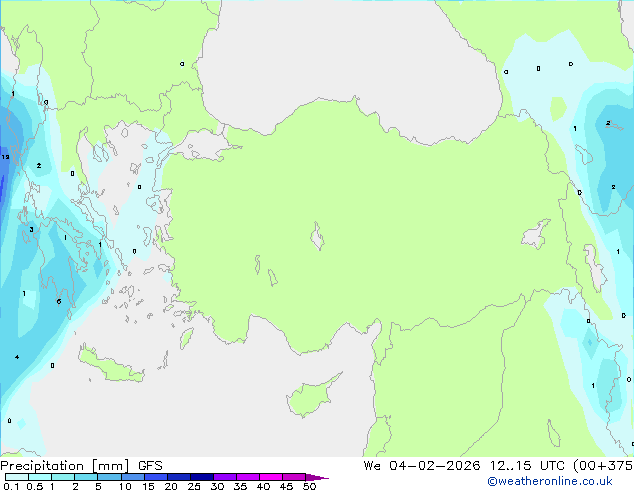The height and width of the screenshot is (490, 634).
Task: Click the 'We 04-02-2026' forecast date text
Action: 422,466
